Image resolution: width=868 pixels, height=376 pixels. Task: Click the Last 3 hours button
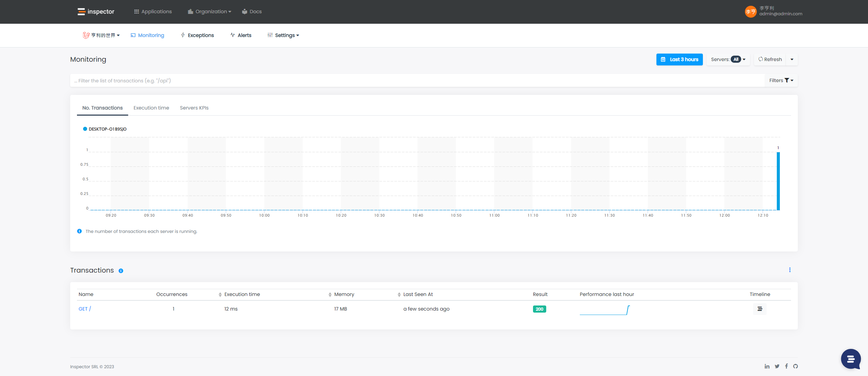679,59
